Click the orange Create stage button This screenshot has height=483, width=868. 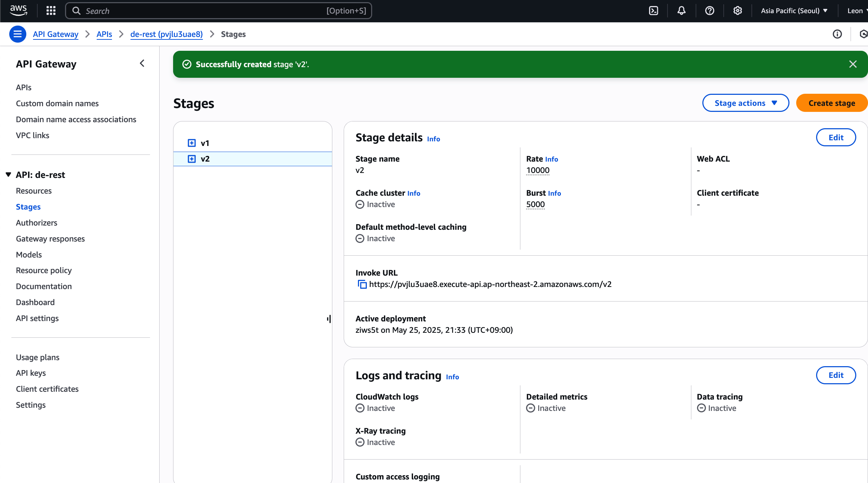coord(831,103)
